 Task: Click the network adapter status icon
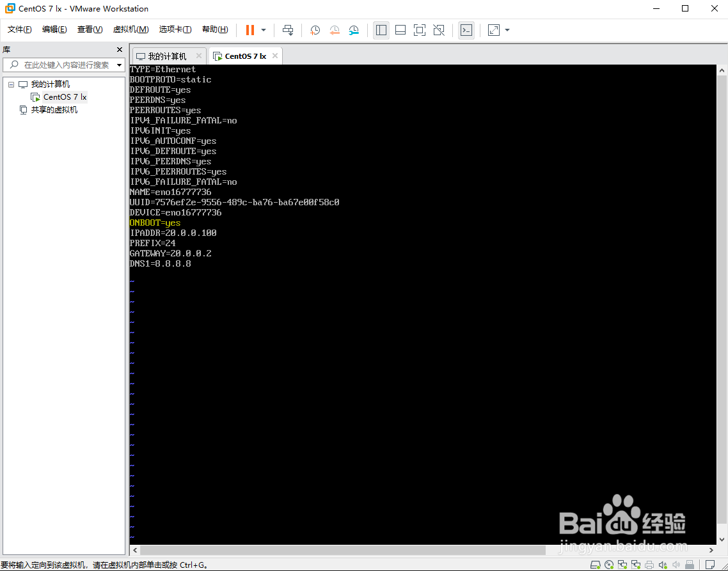tap(624, 565)
